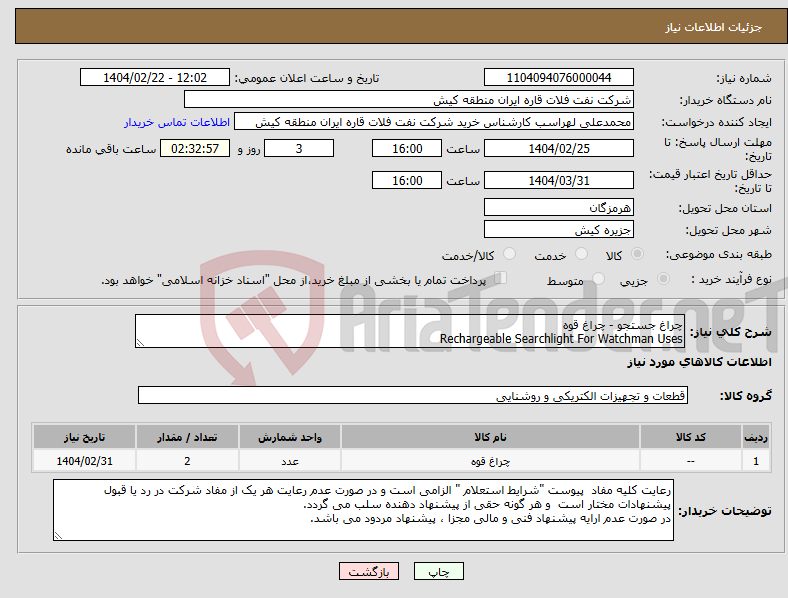The image size is (788, 598).
Task: Grab resize handle of شرح کلی نیاز textarea
Action: click(140, 343)
